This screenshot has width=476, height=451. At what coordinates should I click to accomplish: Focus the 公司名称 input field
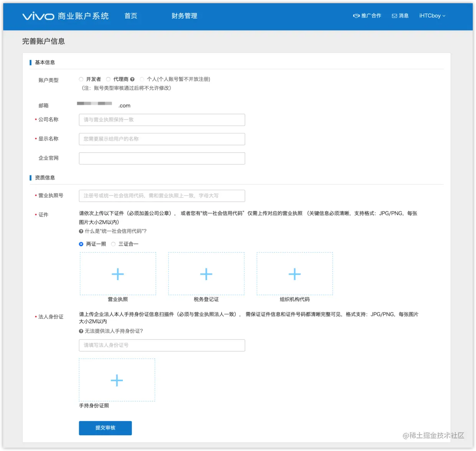point(162,120)
